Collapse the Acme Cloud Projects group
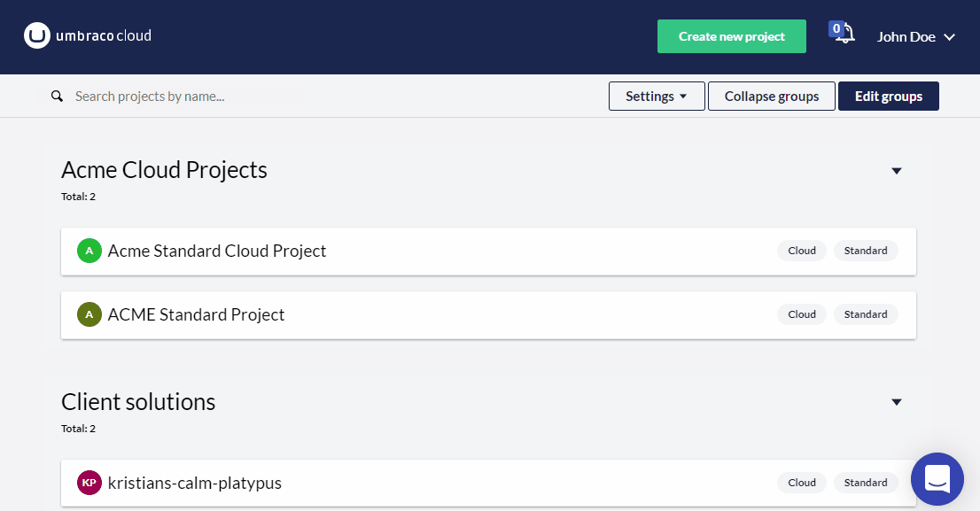Image resolution: width=980 pixels, height=511 pixels. (896, 171)
